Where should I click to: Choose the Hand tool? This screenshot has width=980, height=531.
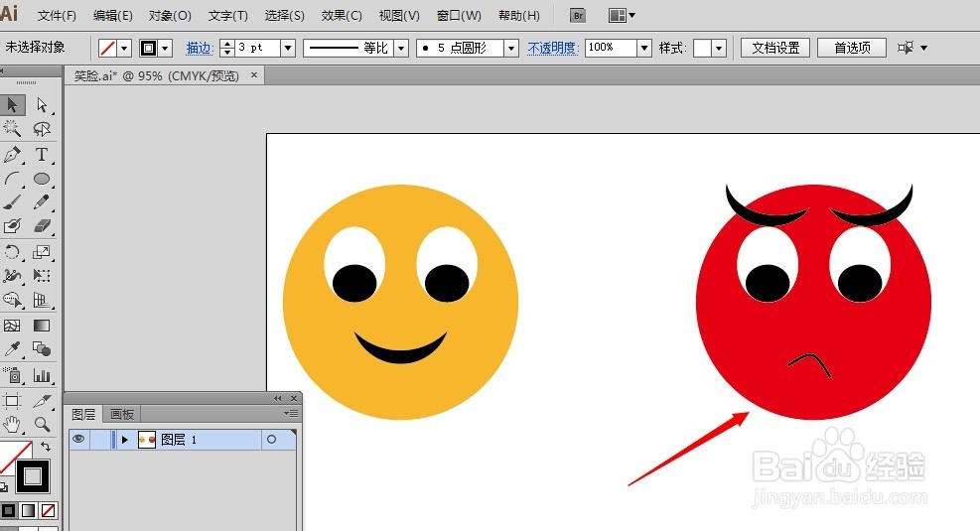[x=13, y=425]
